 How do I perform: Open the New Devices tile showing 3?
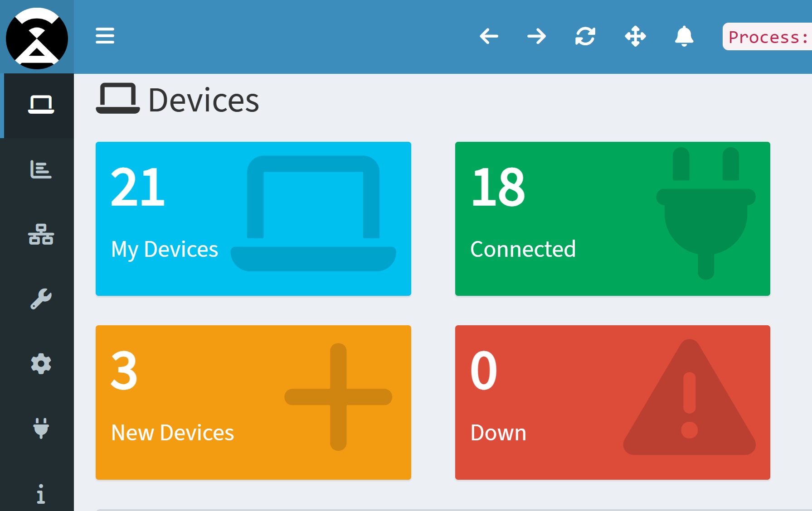point(253,402)
